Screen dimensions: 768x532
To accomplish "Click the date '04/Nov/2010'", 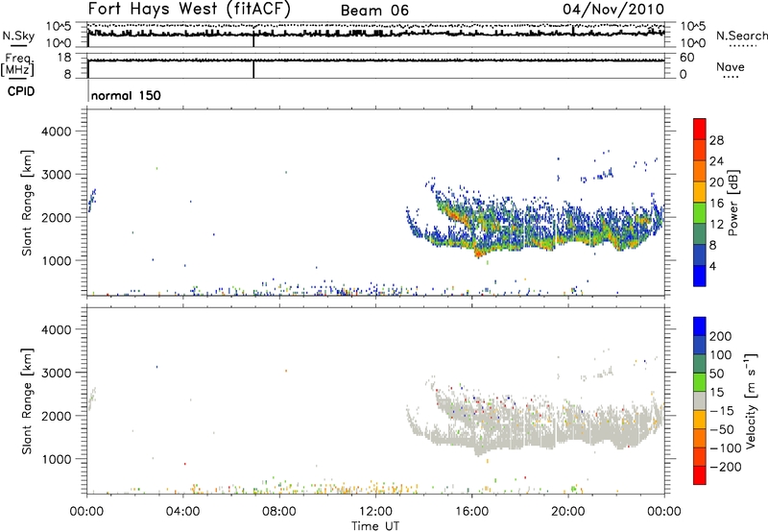I will coord(613,10).
